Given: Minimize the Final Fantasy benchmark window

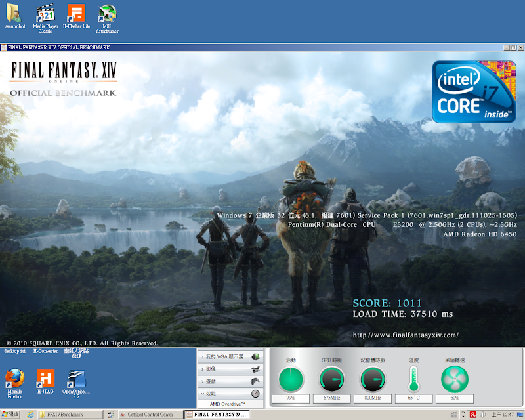Looking at the screenshot, I should coord(507,47).
